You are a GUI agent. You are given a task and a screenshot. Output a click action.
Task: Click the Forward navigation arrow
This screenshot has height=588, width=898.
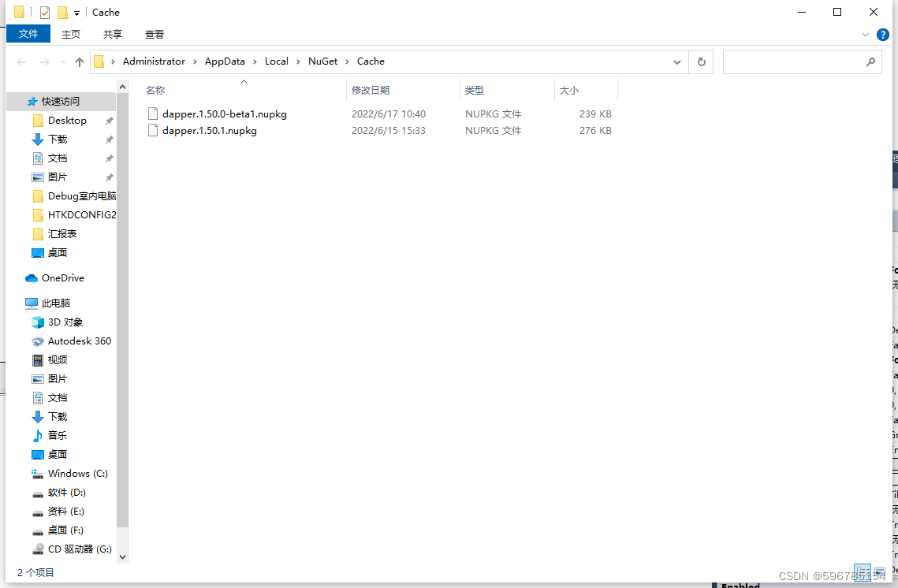(45, 61)
